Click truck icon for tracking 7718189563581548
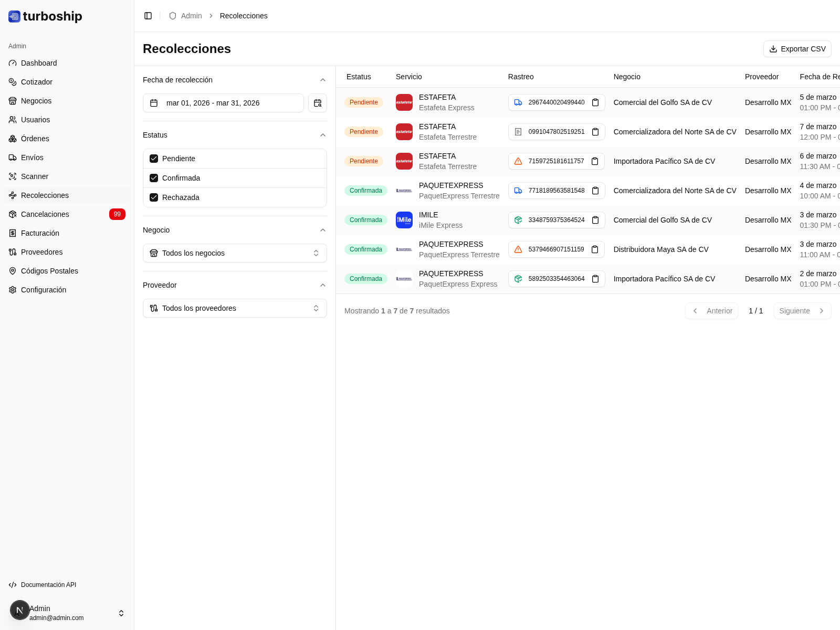The image size is (840, 630). pyautogui.click(x=518, y=191)
